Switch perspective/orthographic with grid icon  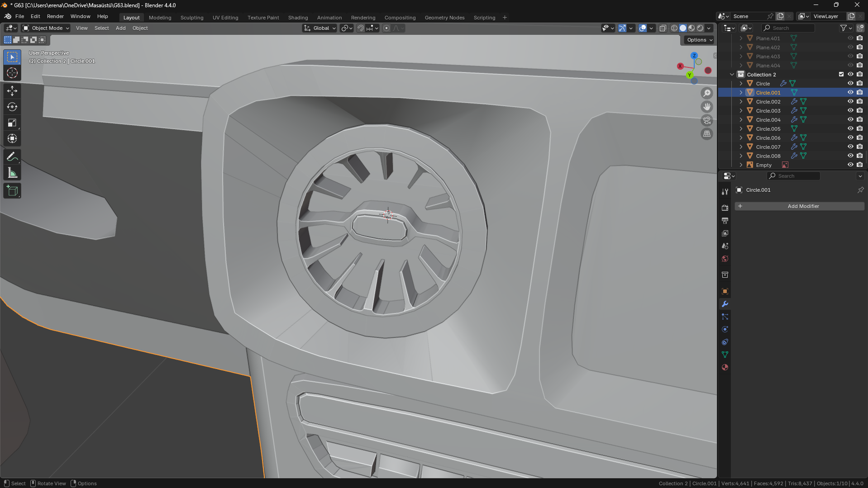[707, 134]
